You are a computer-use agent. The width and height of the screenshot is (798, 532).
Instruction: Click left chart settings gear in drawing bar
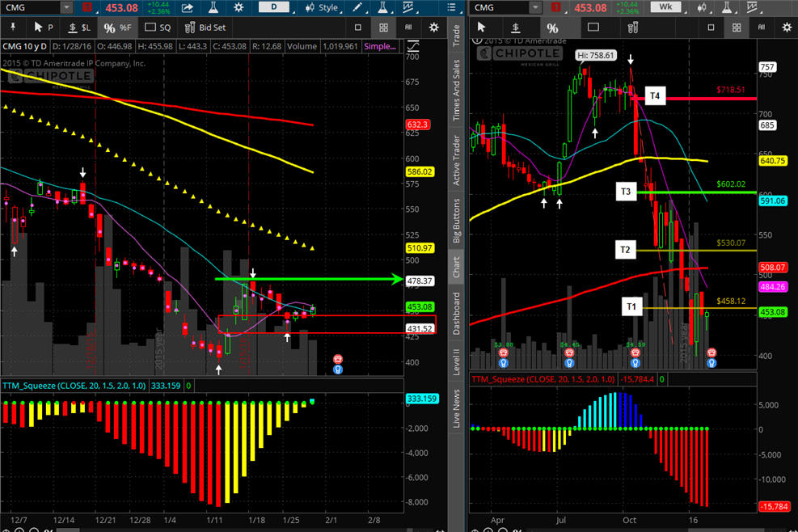point(433,27)
